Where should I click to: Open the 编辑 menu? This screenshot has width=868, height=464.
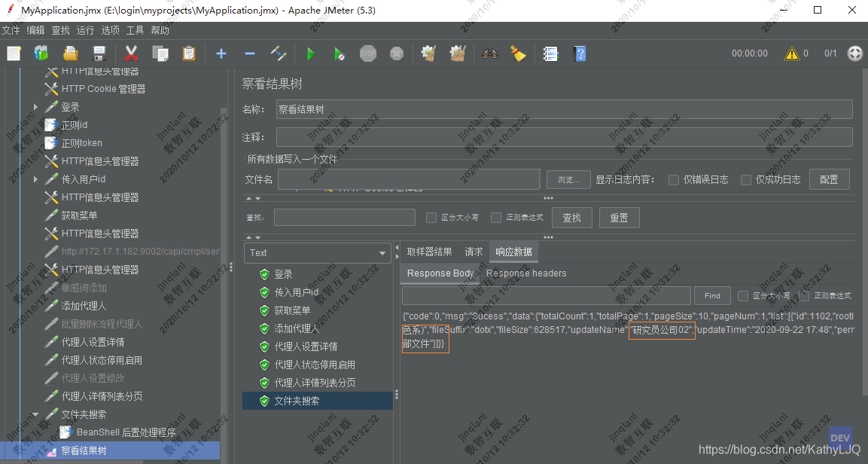[x=36, y=30]
